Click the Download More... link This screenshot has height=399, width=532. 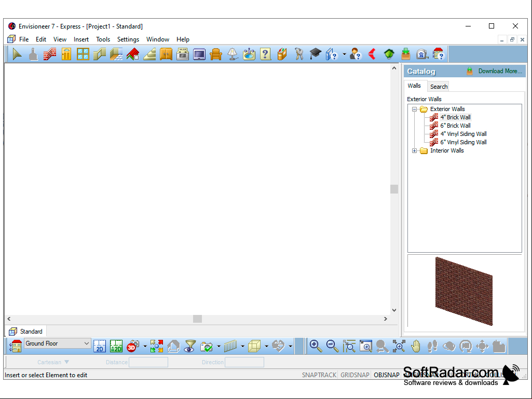(500, 71)
